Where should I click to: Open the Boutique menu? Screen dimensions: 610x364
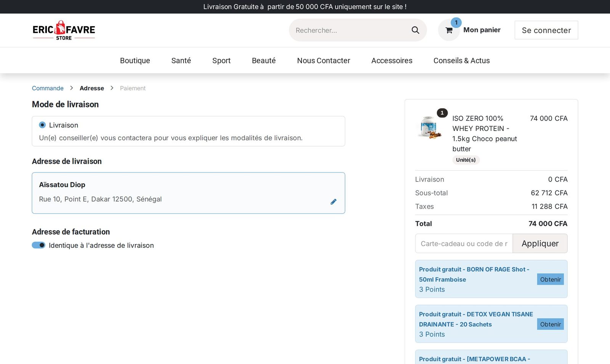135,61
